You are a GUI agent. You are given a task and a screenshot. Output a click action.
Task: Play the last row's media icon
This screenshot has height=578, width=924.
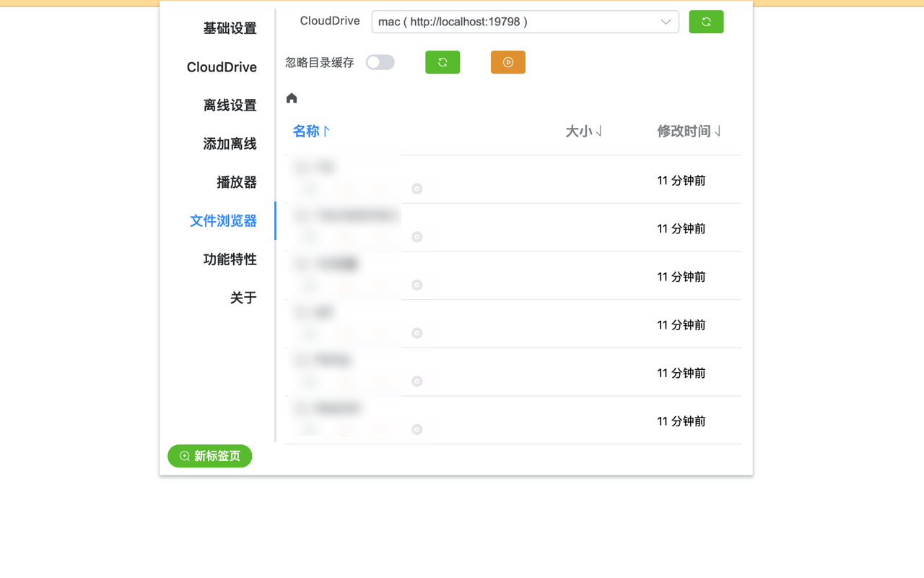point(417,429)
